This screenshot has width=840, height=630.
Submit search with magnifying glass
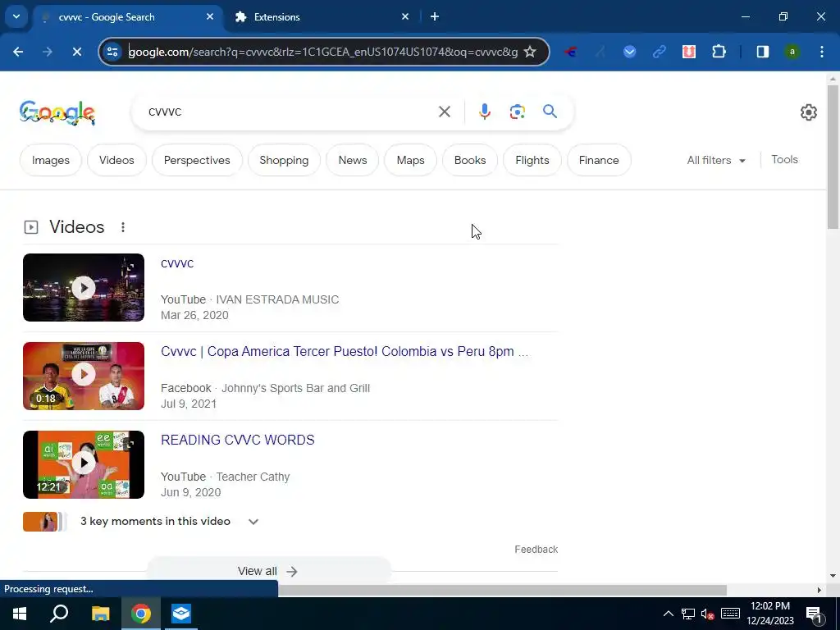[x=550, y=112]
